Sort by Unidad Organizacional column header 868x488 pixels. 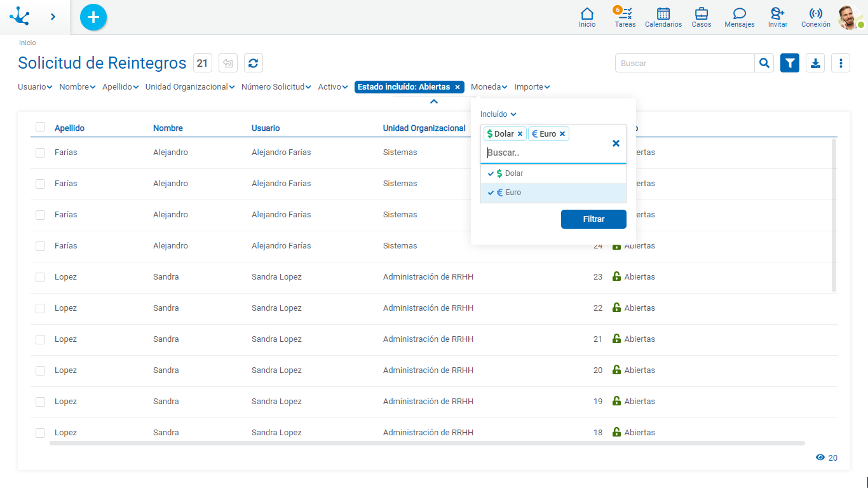(x=424, y=128)
